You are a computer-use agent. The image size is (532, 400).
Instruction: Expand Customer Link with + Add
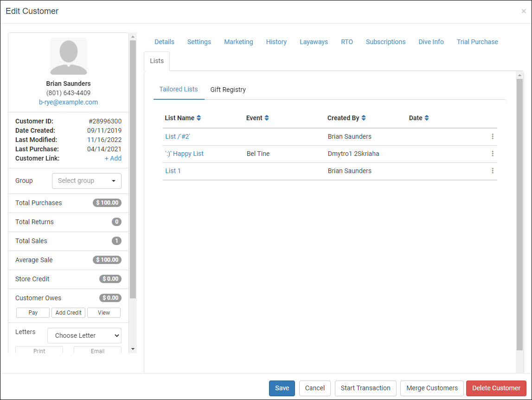tap(113, 158)
